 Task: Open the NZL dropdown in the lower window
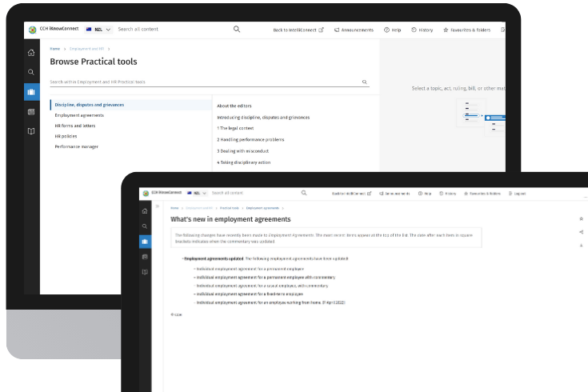(197, 193)
